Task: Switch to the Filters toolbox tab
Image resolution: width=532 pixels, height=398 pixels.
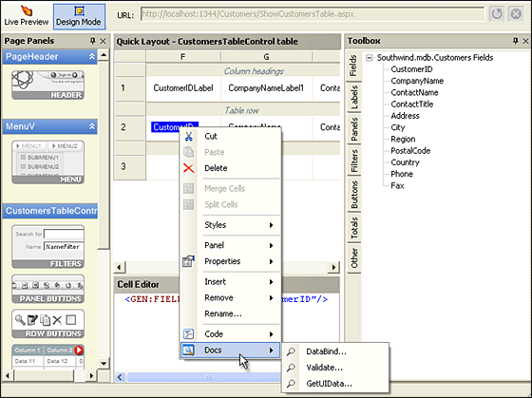Action: (354, 161)
